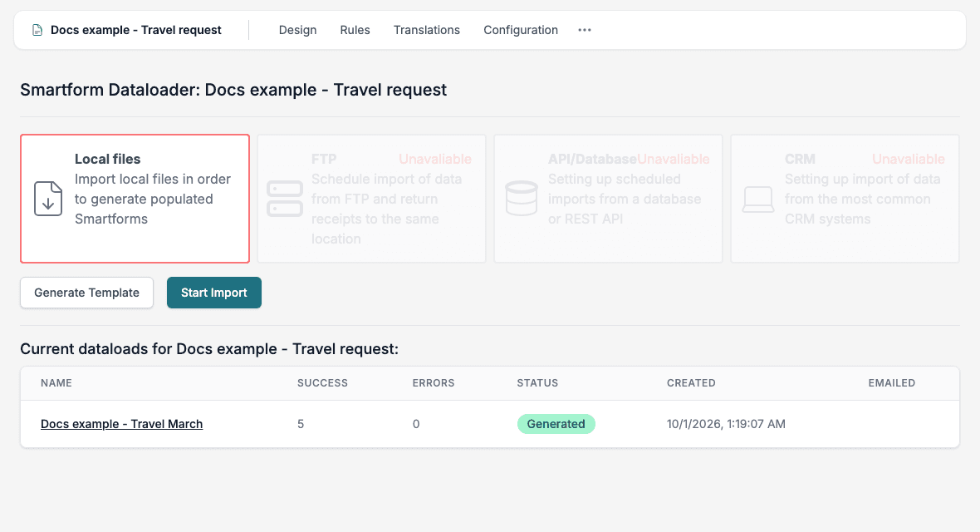Image resolution: width=980 pixels, height=532 pixels.
Task: Click the FTP card heading
Action: [x=324, y=159]
